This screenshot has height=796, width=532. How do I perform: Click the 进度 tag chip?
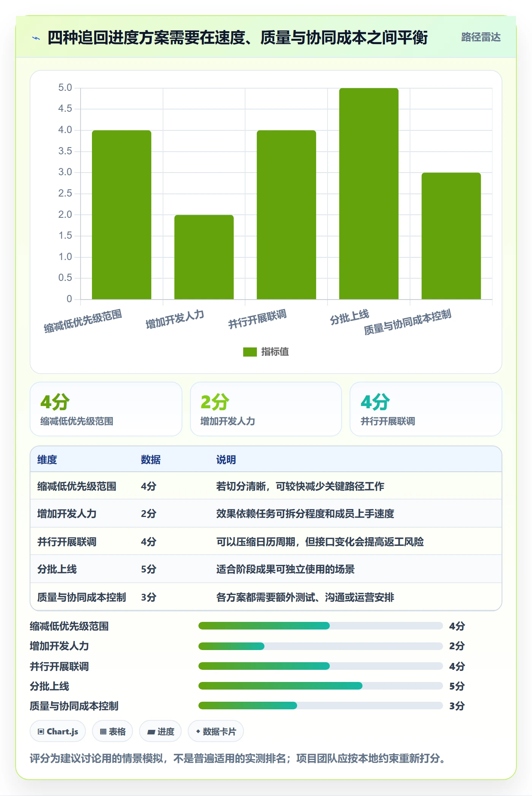point(160,731)
